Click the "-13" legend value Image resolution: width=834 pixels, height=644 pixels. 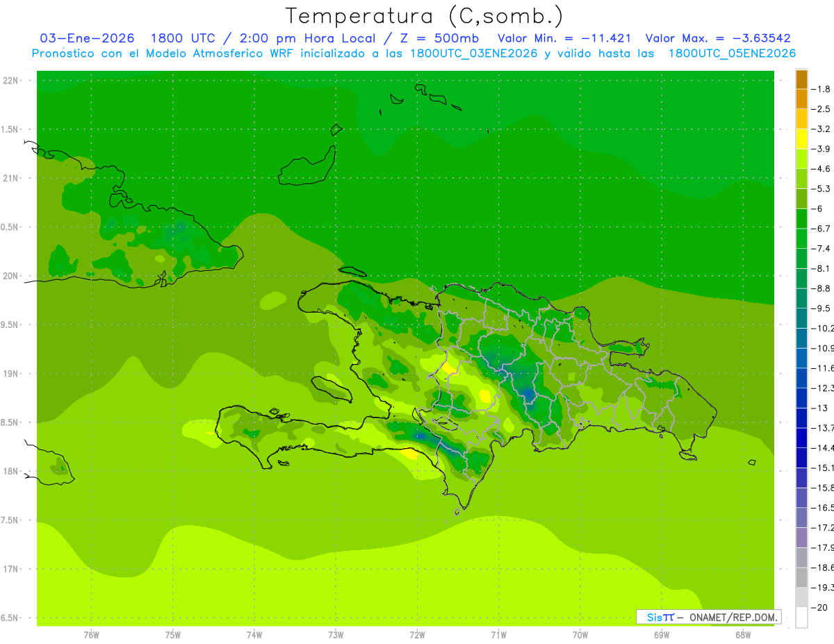(819, 408)
